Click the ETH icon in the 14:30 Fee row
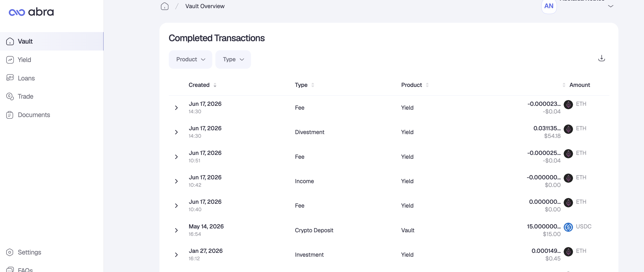This screenshot has height=272, width=644. 568,105
